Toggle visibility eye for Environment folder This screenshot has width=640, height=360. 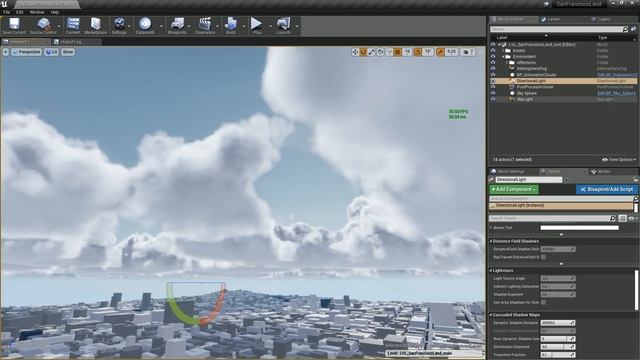(493, 57)
